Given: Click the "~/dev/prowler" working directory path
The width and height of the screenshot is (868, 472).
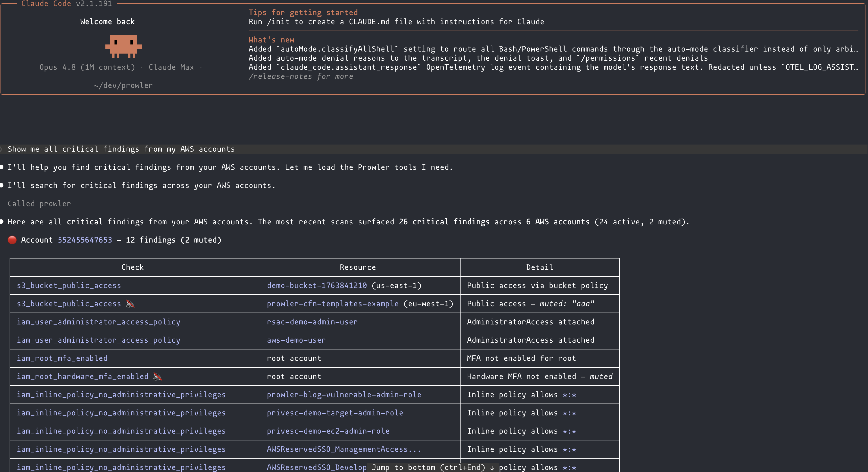Looking at the screenshot, I should [123, 85].
